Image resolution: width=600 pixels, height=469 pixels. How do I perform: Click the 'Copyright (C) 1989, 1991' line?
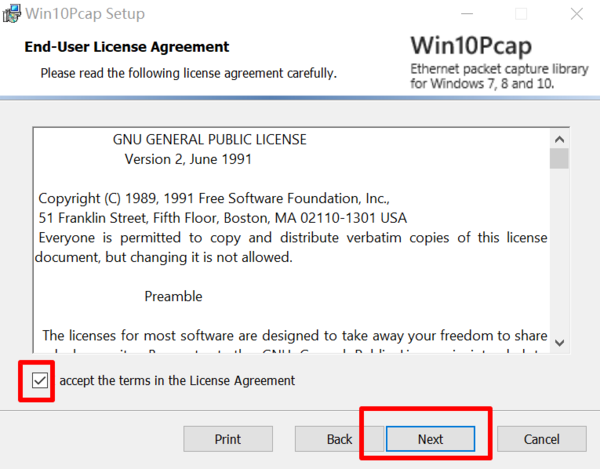(214, 199)
